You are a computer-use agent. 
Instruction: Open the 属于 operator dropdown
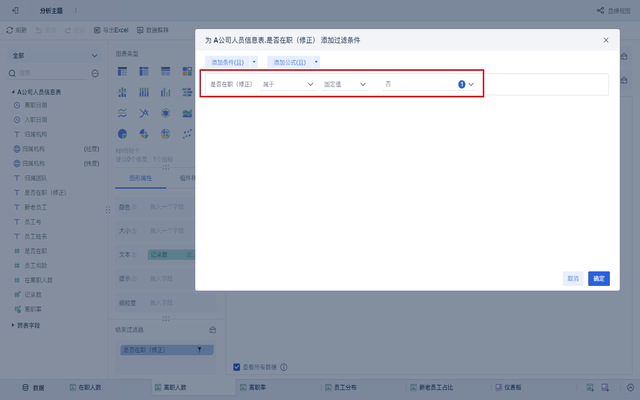pos(288,84)
